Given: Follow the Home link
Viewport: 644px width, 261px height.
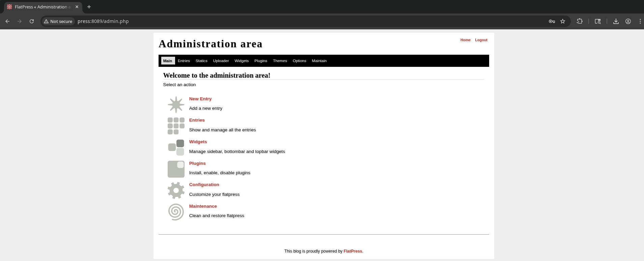Looking at the screenshot, I should click(x=465, y=40).
